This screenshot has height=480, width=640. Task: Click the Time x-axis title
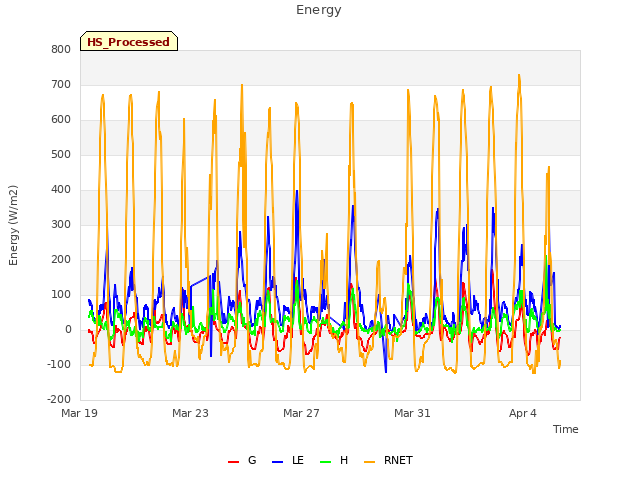[x=566, y=429]
